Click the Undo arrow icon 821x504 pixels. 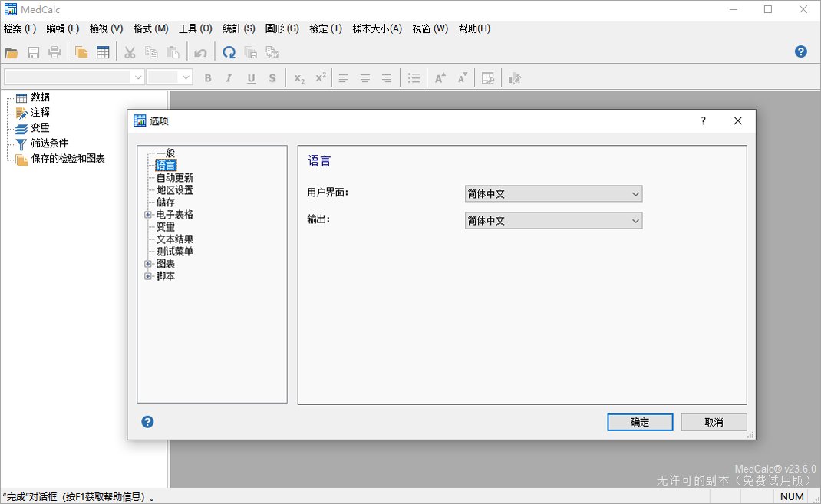(x=200, y=52)
